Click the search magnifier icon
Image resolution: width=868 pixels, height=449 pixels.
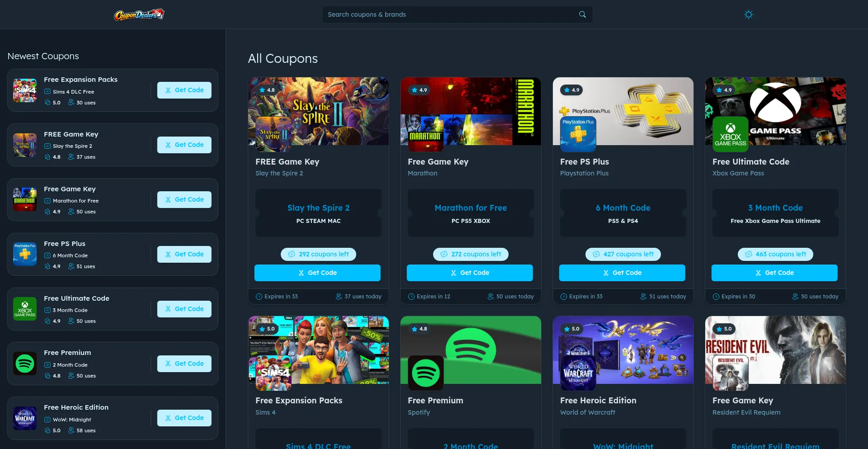click(582, 14)
